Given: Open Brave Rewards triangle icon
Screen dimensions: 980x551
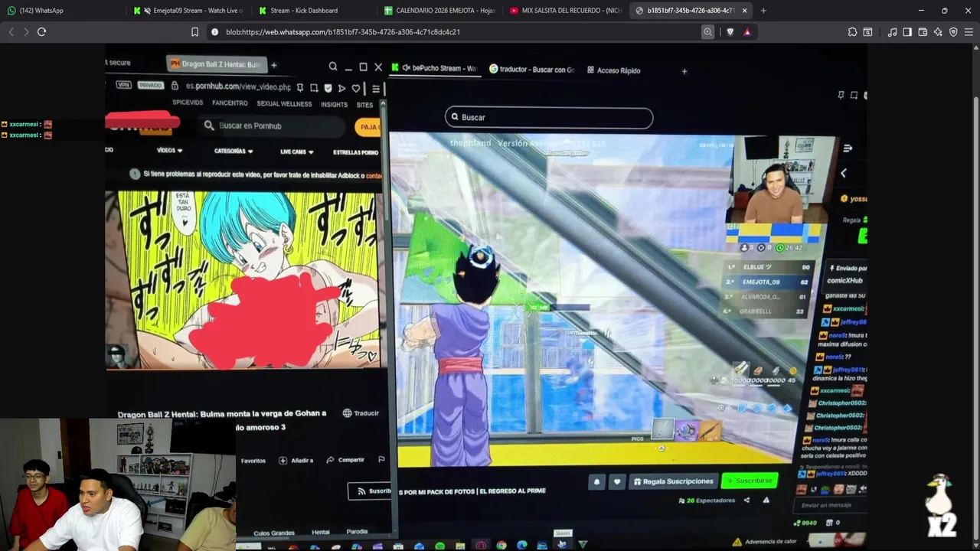Looking at the screenshot, I should (747, 32).
